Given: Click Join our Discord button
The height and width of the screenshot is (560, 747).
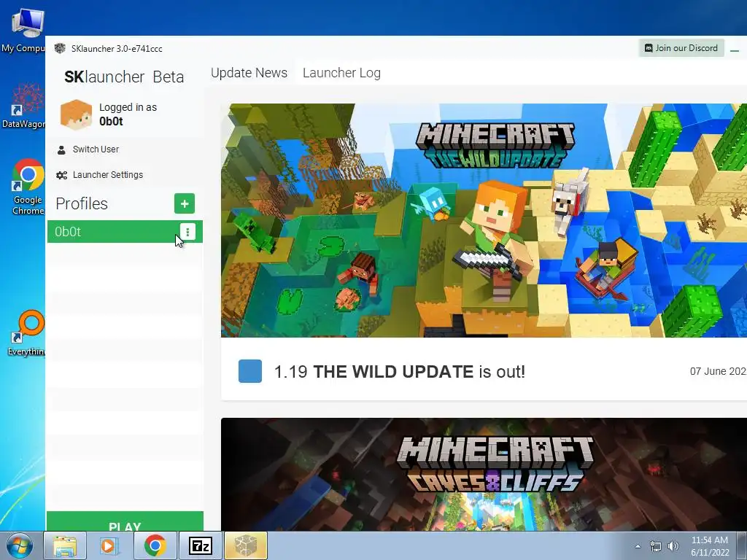Looking at the screenshot, I should pos(681,48).
